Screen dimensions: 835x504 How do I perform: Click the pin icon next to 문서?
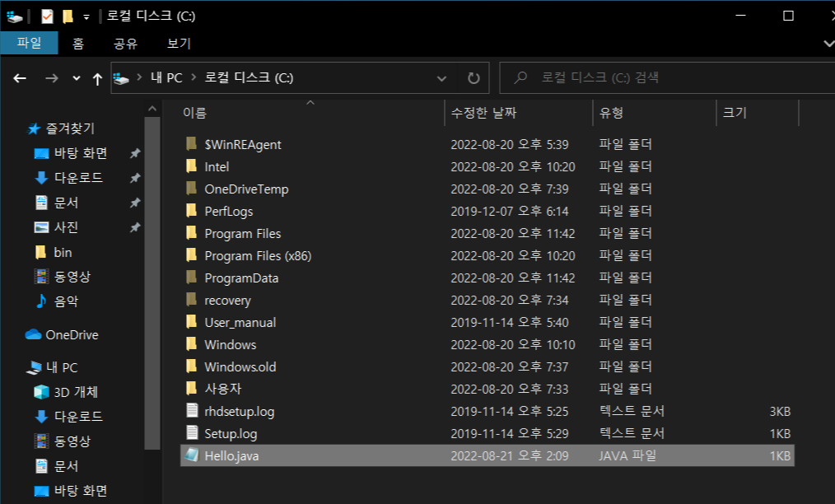point(135,203)
